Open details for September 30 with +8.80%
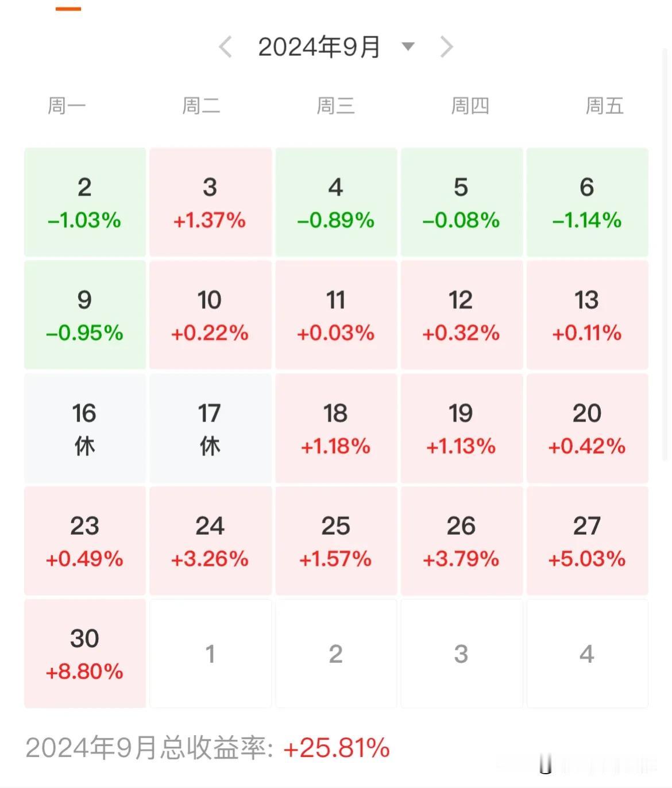Image resolution: width=672 pixels, height=788 pixels. point(84,654)
